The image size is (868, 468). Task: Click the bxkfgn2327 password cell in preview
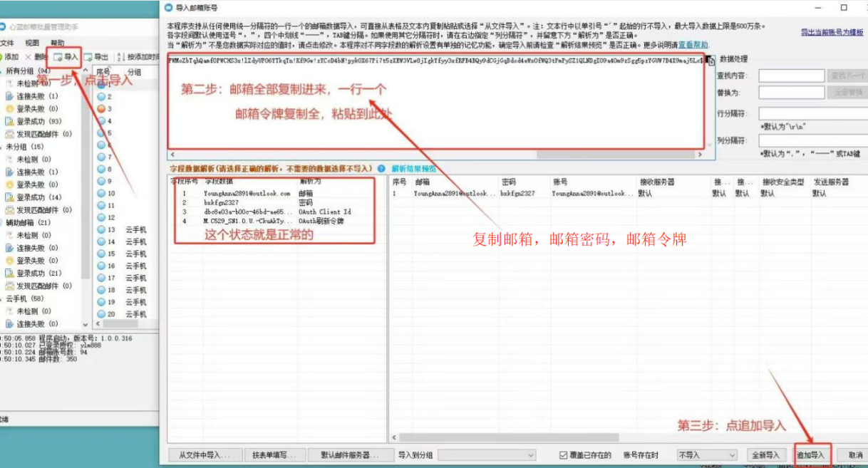517,193
